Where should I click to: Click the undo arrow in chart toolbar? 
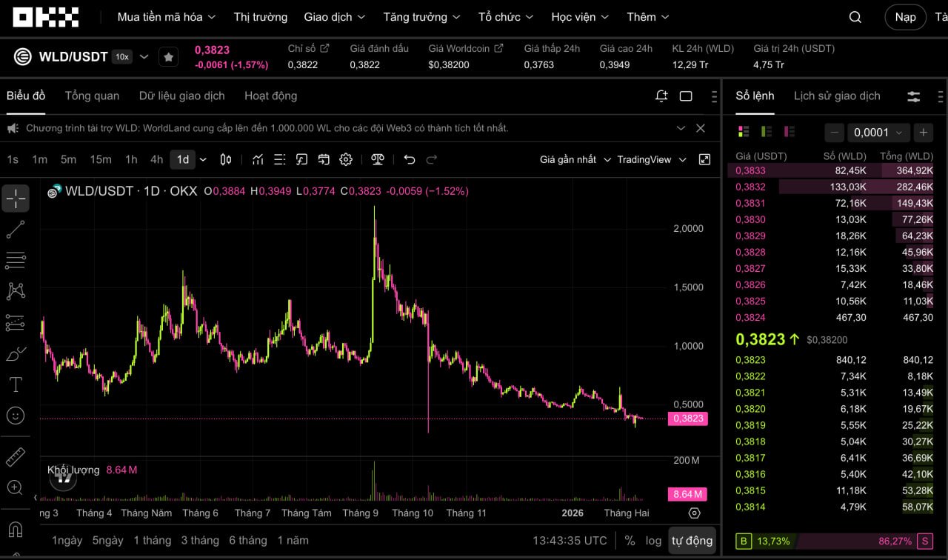pyautogui.click(x=410, y=159)
